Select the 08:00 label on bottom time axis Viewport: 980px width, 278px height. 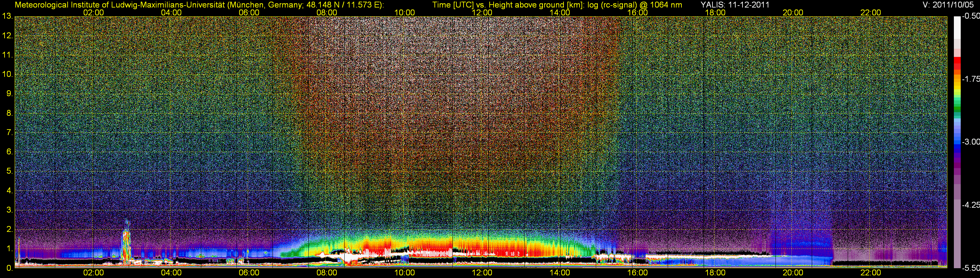point(327,273)
